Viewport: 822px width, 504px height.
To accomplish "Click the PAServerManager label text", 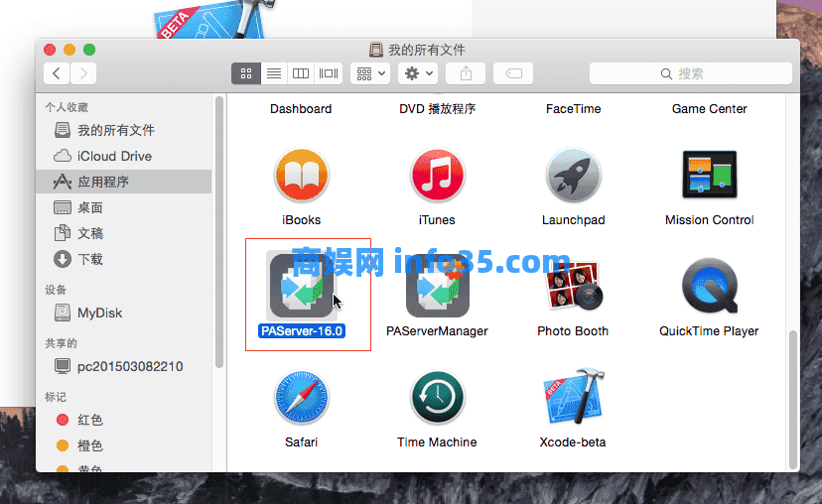I will (x=437, y=331).
